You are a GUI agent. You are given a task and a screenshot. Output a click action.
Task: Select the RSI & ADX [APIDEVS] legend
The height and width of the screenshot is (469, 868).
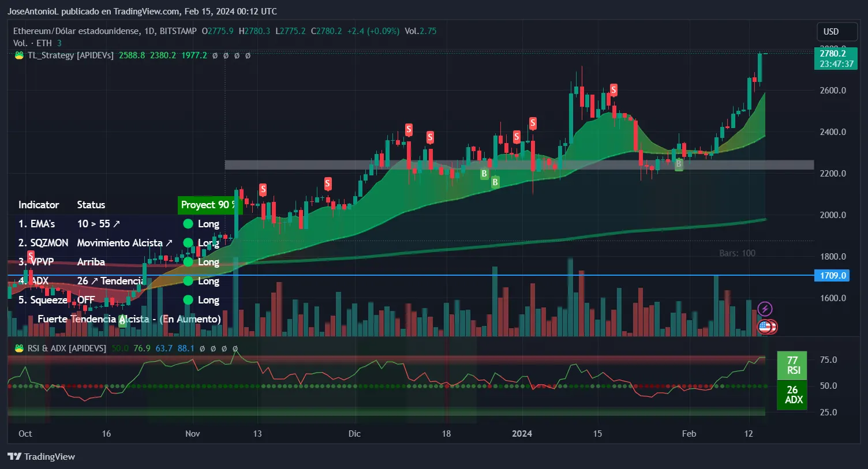pos(66,348)
